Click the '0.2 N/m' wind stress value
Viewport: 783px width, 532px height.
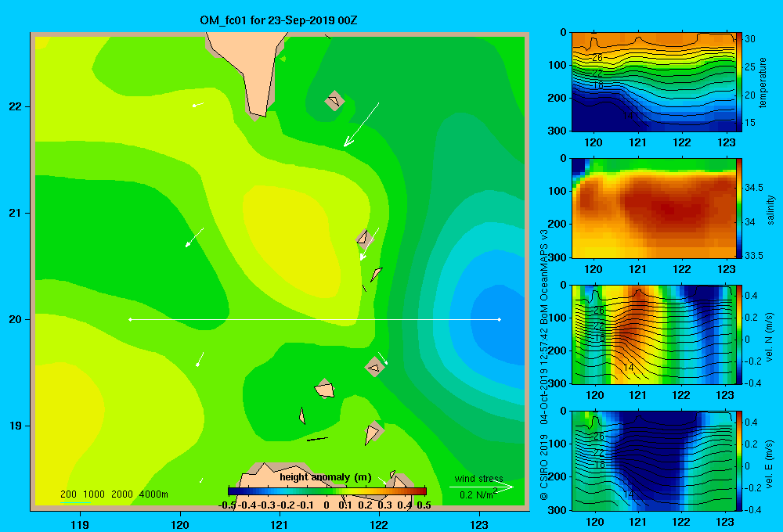pos(476,494)
